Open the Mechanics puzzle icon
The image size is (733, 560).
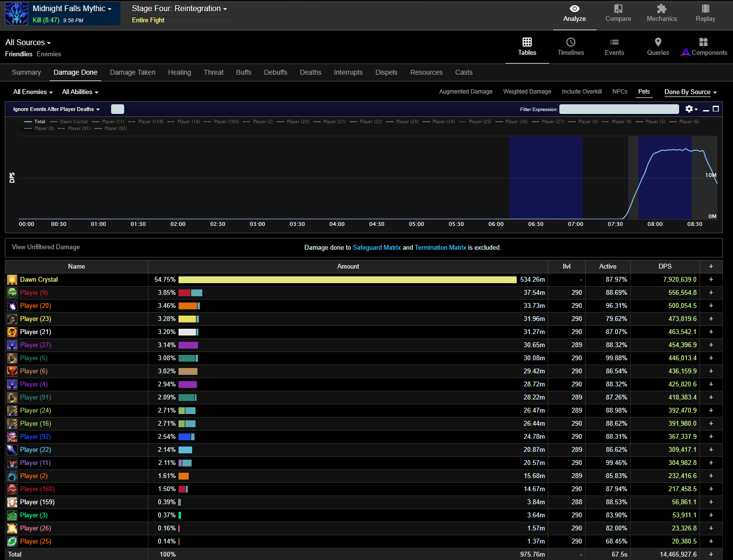click(662, 9)
